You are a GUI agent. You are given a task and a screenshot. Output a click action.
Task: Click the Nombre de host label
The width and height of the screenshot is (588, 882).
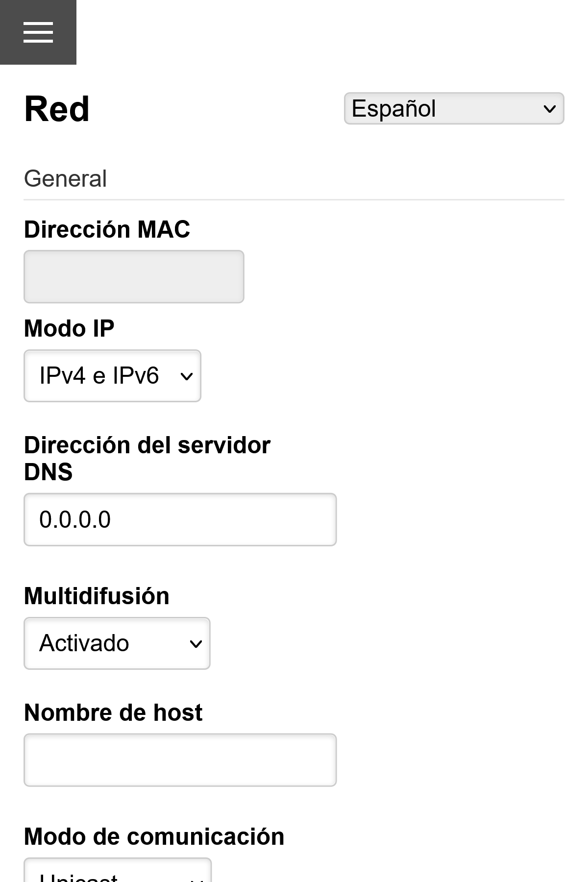point(113,712)
